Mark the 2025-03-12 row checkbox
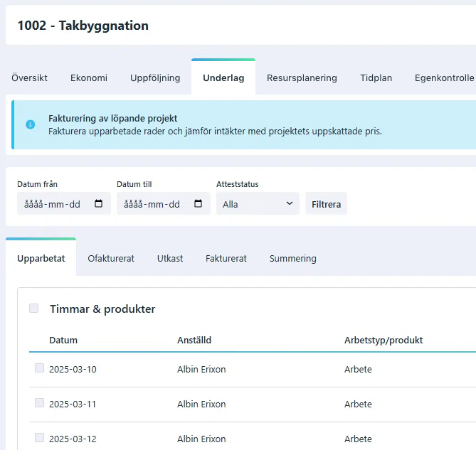 [x=39, y=438]
